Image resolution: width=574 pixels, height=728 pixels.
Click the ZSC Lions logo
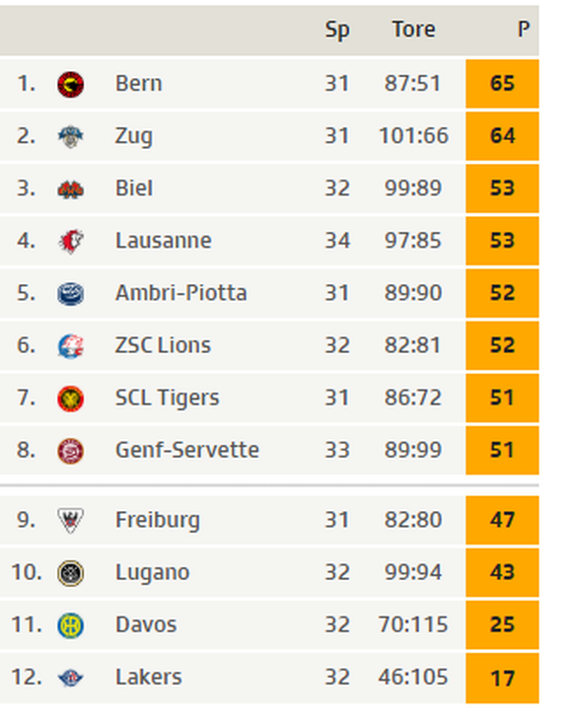tap(71, 346)
